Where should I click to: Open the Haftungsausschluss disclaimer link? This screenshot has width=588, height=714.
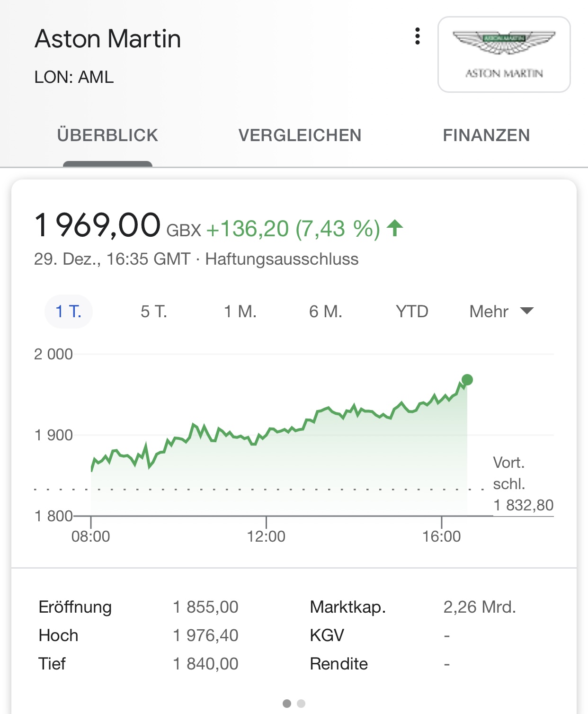pyautogui.click(x=282, y=259)
